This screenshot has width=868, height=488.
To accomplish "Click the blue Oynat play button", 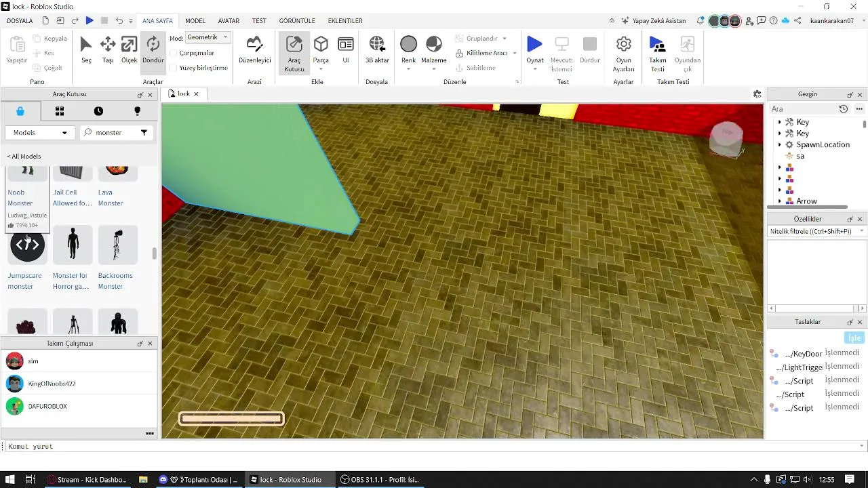I will pyautogui.click(x=534, y=45).
